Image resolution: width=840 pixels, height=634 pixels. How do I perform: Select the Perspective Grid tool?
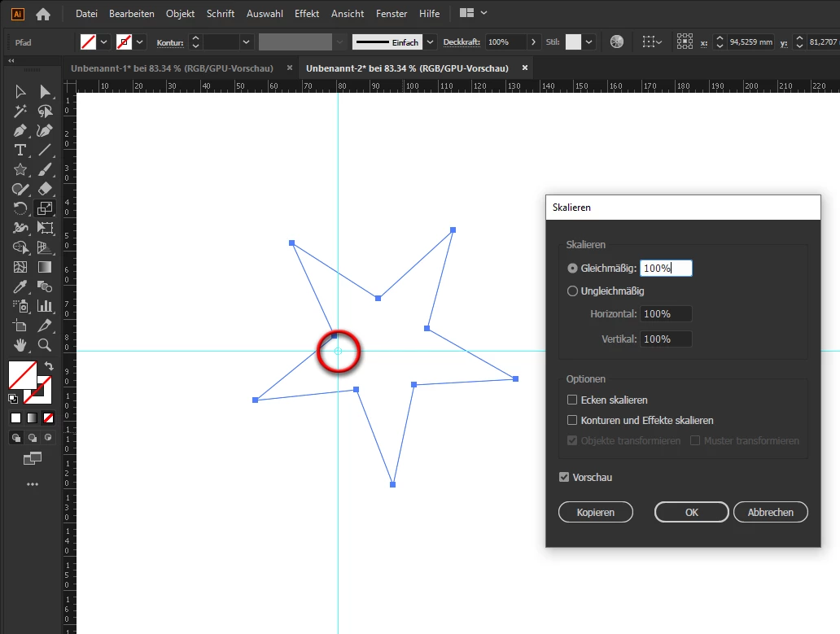coord(45,247)
